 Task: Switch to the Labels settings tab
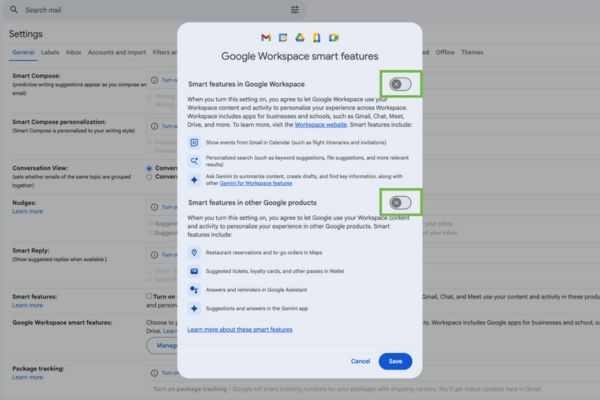(50, 52)
